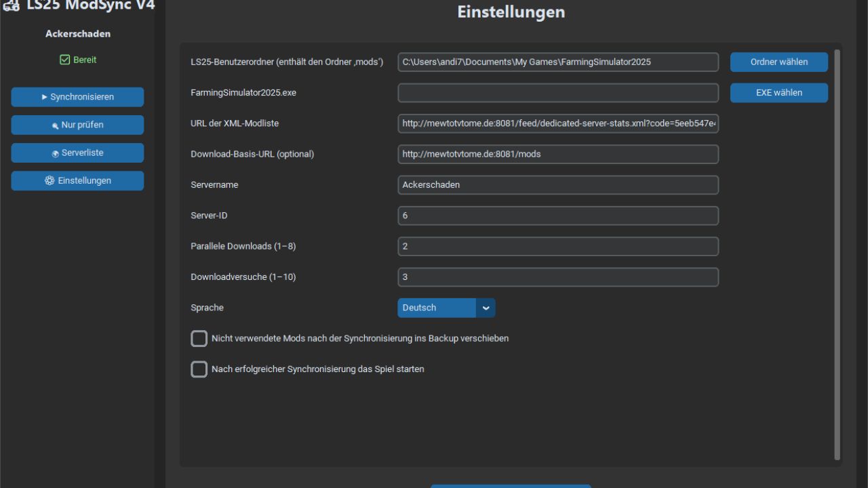
Task: Click the Server-ID label
Action: click(x=209, y=216)
